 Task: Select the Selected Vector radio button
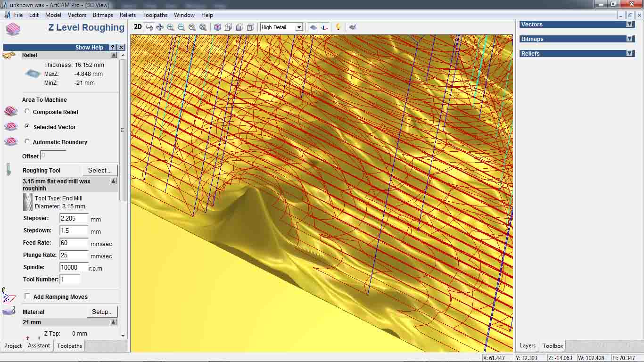(27, 127)
